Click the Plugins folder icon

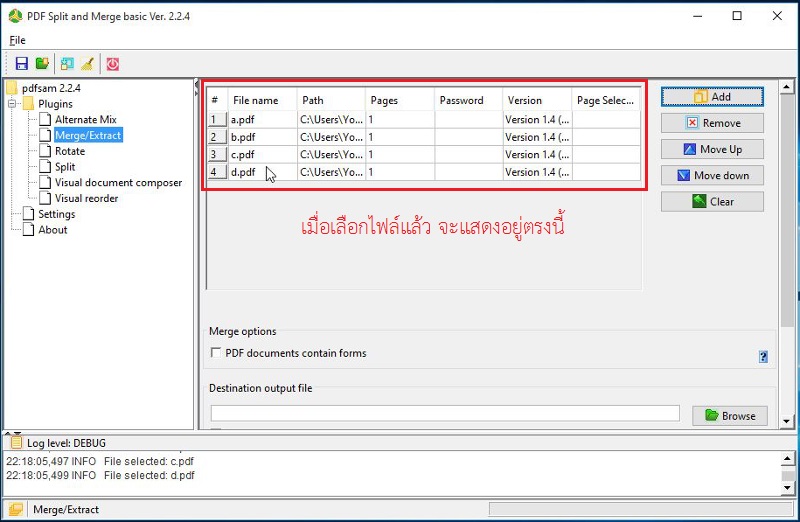[29, 104]
